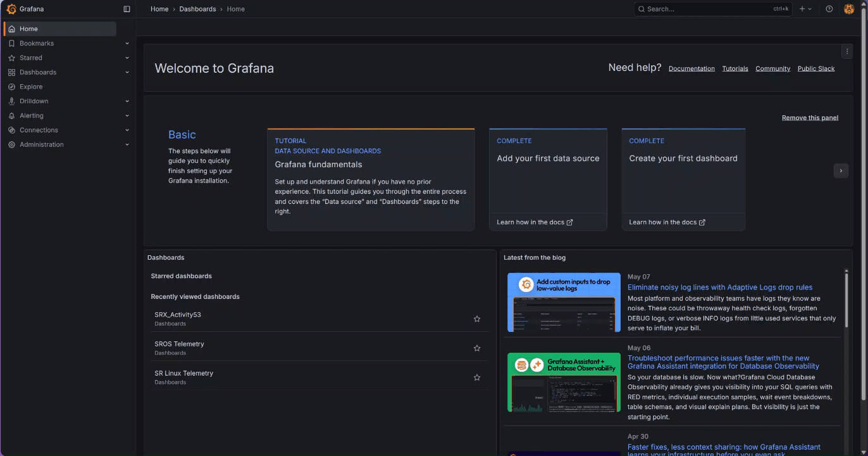
Task: Read the Eliminate noisy log lines article
Action: pos(720,288)
